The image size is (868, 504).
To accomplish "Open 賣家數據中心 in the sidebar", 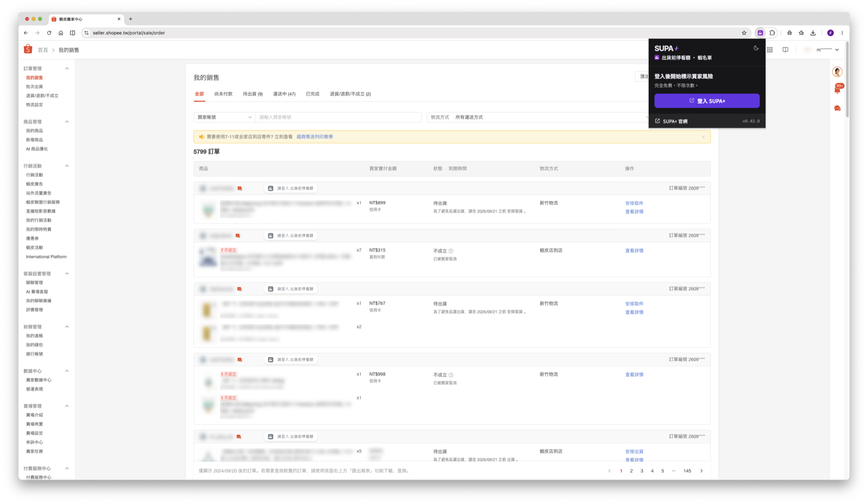I will (39, 380).
